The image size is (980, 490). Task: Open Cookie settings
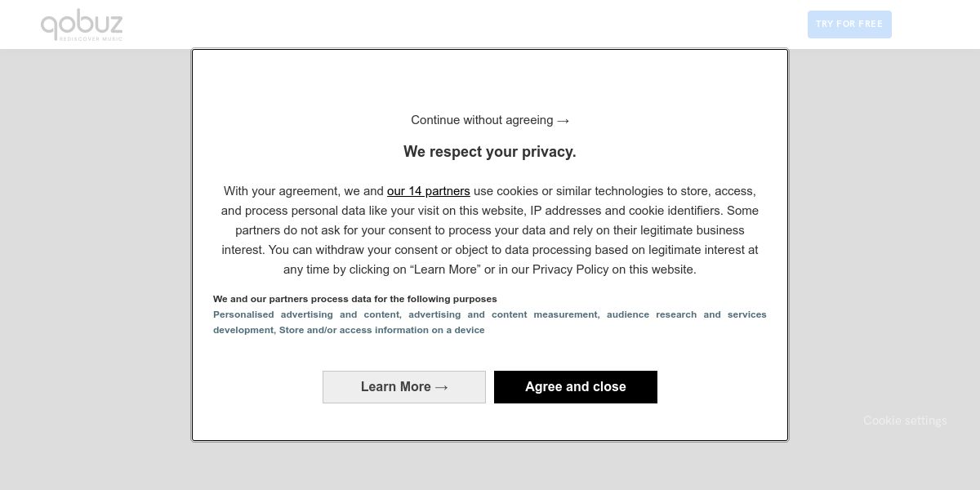tap(905, 421)
